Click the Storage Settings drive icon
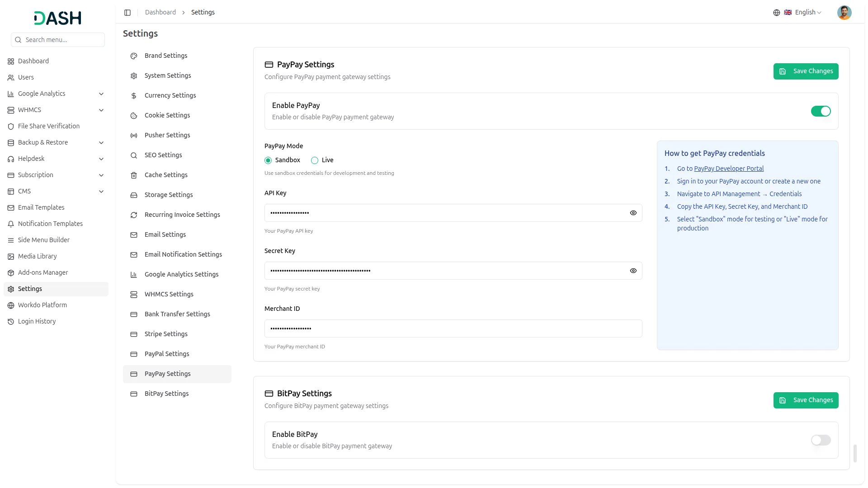 [134, 195]
